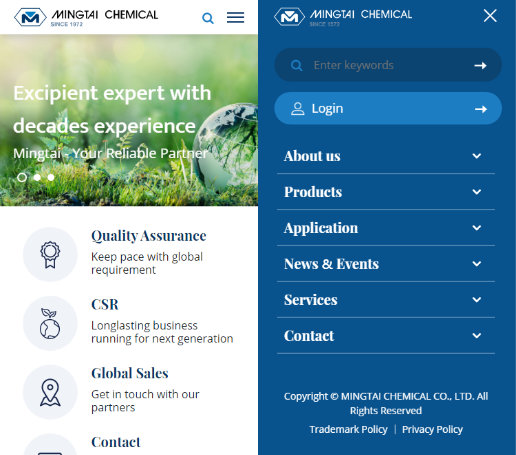Select the second carousel slide dot
Screen dimensions: 516x455
point(37,177)
